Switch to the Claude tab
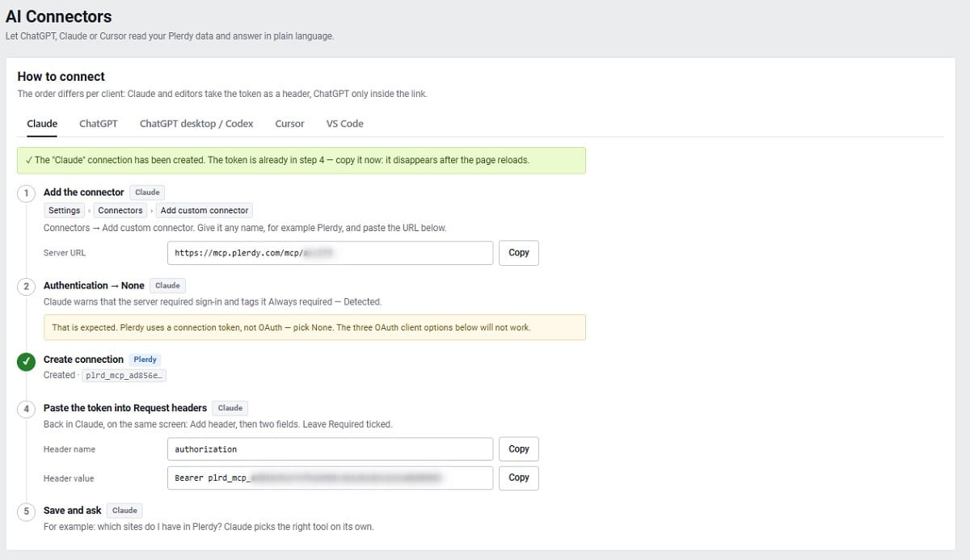The height and width of the screenshot is (560, 970). pyautogui.click(x=42, y=124)
